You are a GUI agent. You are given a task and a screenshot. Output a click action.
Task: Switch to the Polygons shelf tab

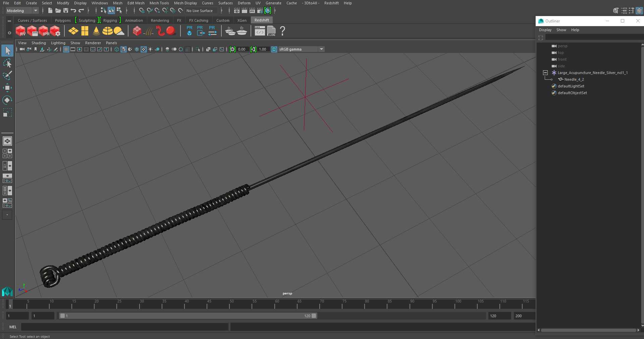(x=63, y=20)
